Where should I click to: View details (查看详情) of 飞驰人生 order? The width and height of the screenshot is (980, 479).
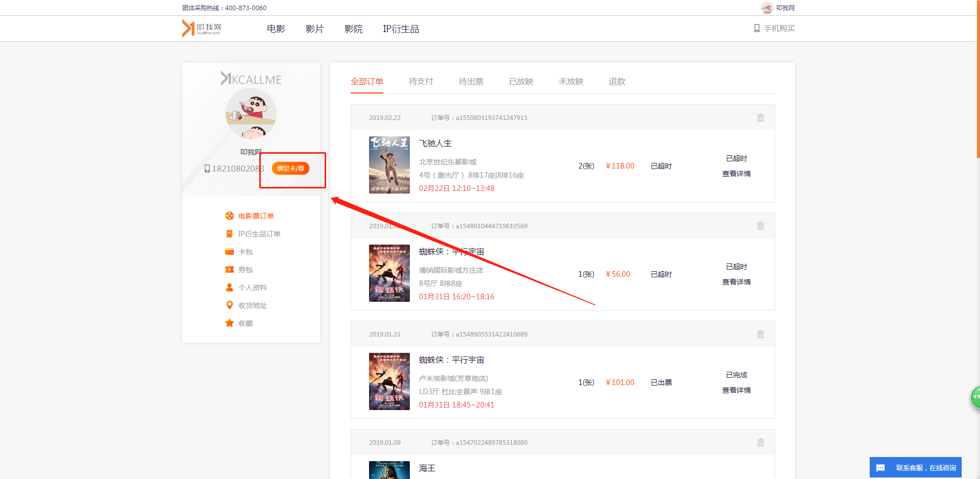pos(737,174)
